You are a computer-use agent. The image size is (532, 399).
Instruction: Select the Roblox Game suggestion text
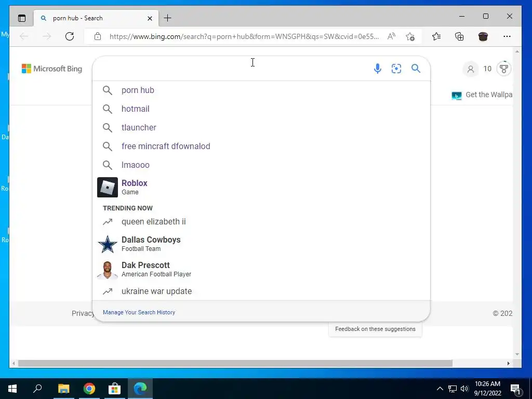(x=135, y=187)
